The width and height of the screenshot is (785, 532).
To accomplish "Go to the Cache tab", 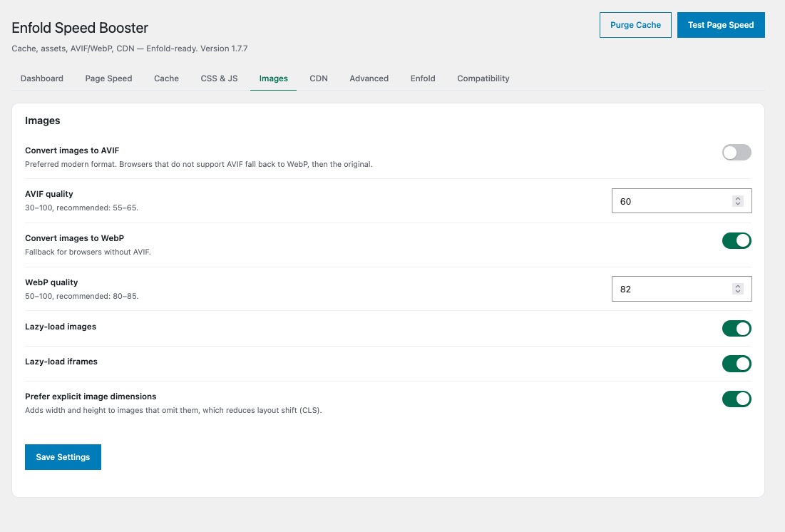I will [166, 78].
